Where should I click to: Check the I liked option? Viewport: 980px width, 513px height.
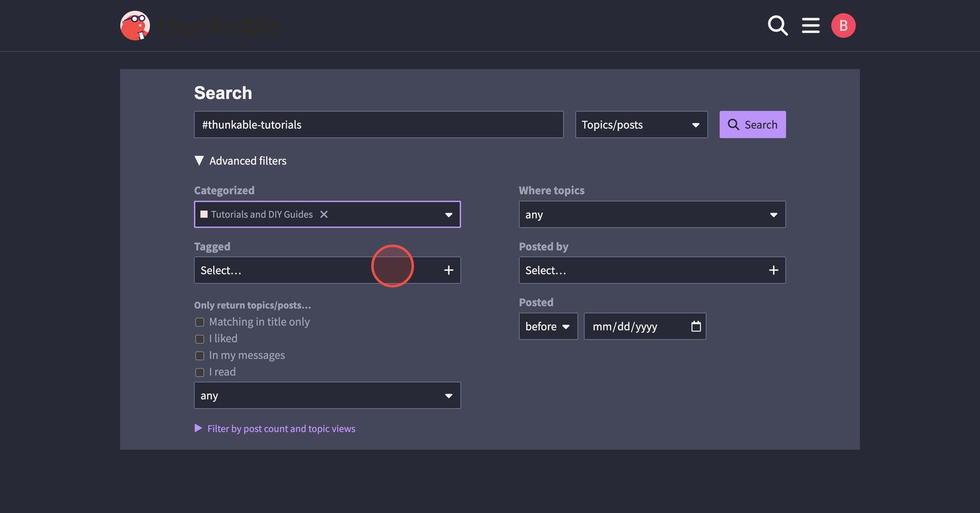200,339
